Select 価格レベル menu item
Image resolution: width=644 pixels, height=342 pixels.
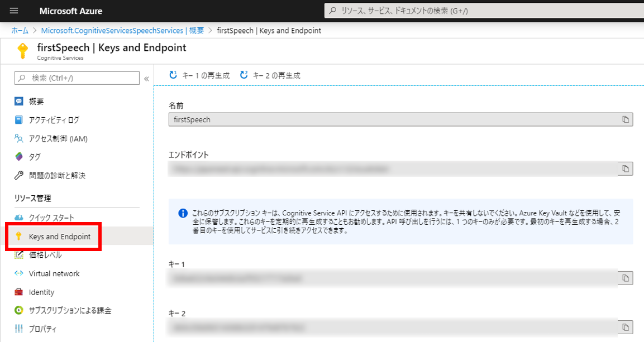pos(45,255)
